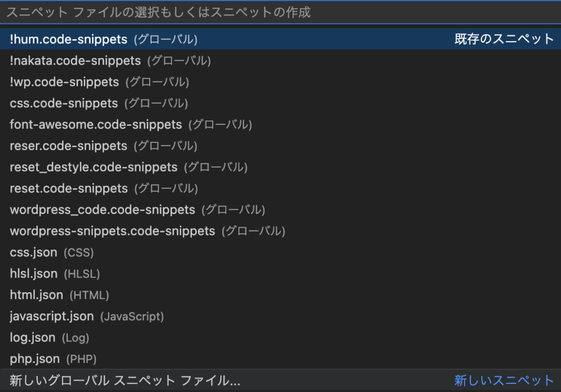
Task: Pick reser.code-snippets from the list
Action: (68, 146)
